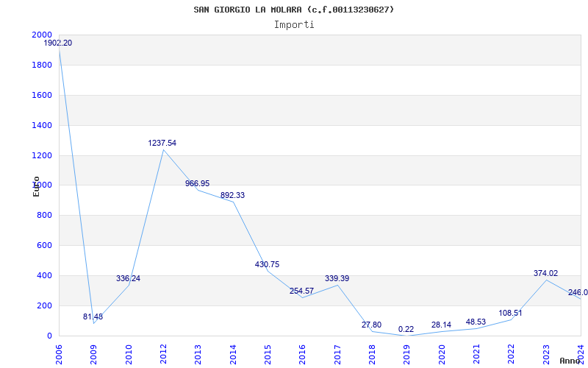Click the y-axis tick 1800
588x368 pixels.
click(42, 65)
